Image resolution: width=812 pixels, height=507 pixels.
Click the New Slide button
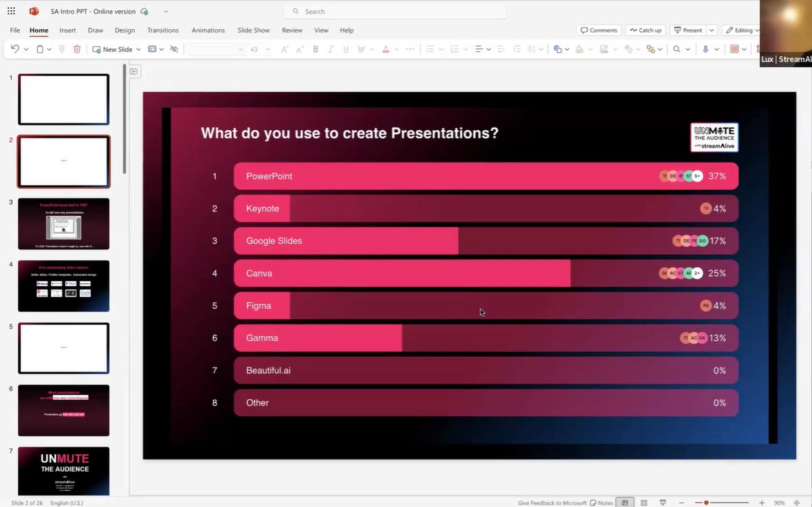click(113, 49)
